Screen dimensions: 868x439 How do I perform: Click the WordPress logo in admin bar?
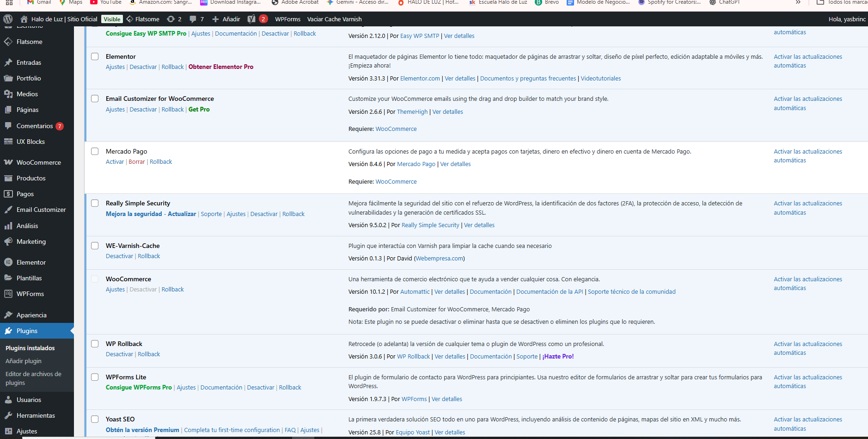click(x=8, y=19)
